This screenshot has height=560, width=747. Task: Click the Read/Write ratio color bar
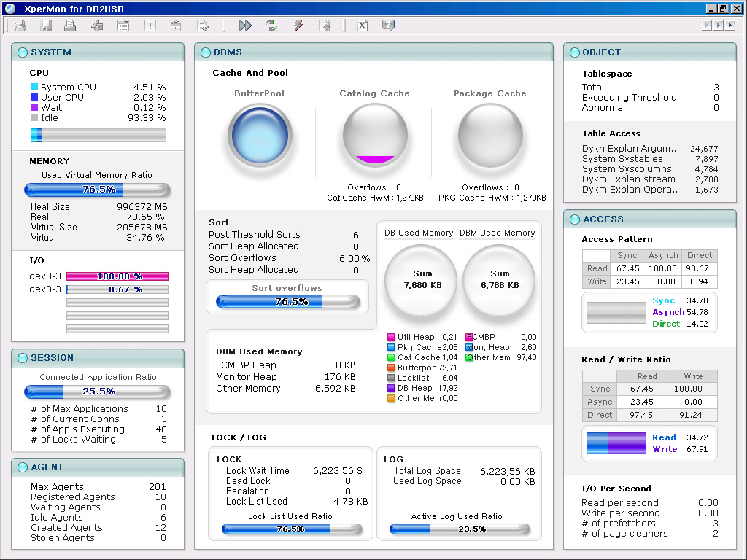(616, 443)
